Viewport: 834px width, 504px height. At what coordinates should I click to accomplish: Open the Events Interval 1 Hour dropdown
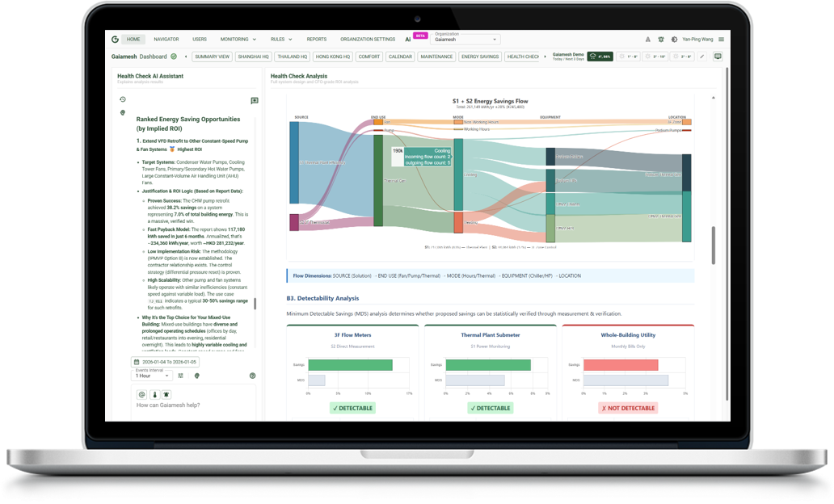152,376
